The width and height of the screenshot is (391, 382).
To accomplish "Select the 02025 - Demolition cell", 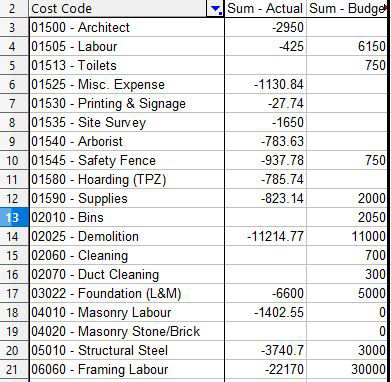I will pyautogui.click(x=127, y=236).
